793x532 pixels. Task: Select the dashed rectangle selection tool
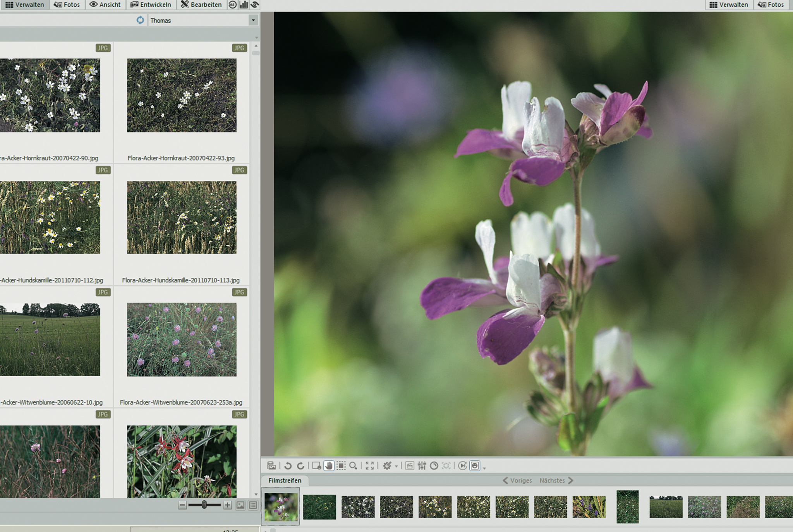(x=341, y=466)
